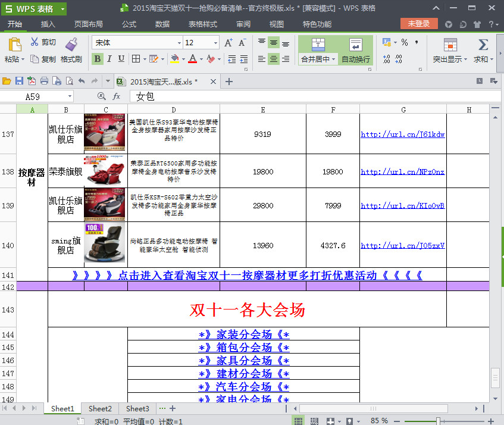Viewport: 504px width, 425px height.
Task: Click the increase decimal places icon
Action: 386,59
